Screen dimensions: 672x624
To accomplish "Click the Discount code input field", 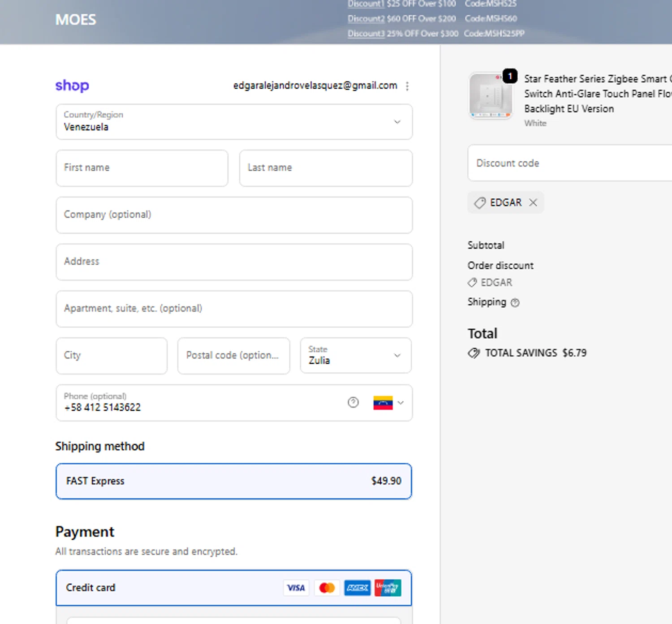I will [x=570, y=163].
